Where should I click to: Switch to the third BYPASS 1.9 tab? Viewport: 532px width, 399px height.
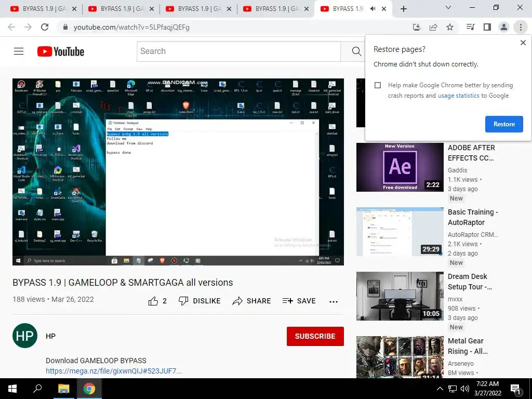click(193, 9)
